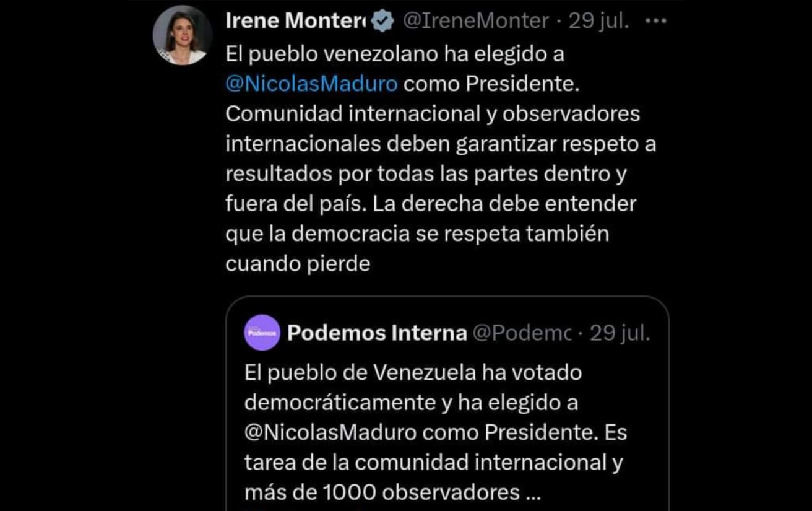Click @NicolasMaduro inside the quoted tweet
Image resolution: width=812 pixels, height=511 pixels.
[x=331, y=432]
